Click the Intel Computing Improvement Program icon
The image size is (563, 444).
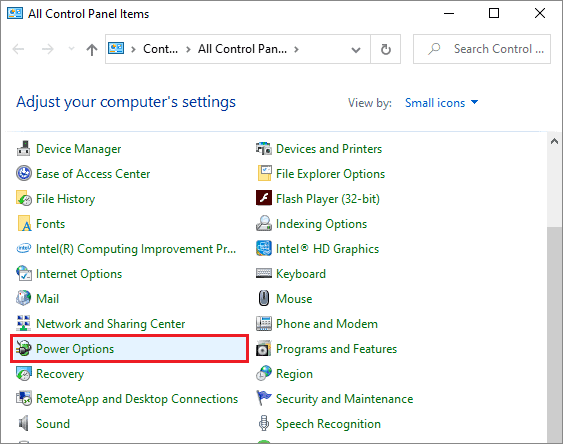tap(24, 248)
